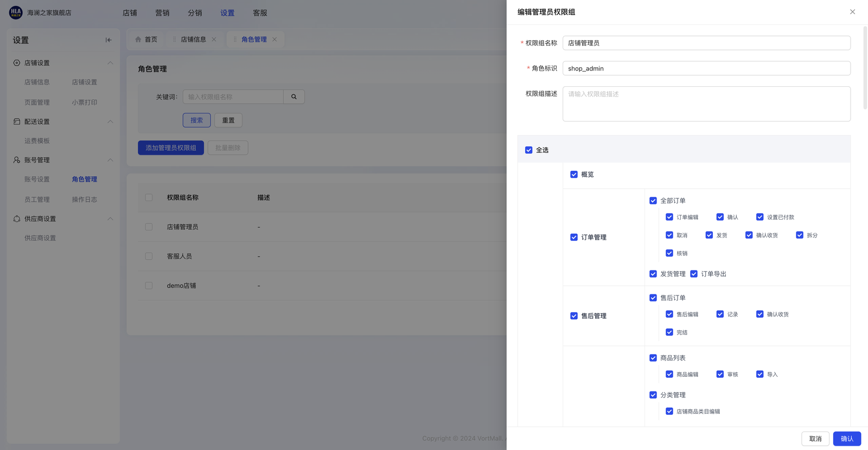Image resolution: width=868 pixels, height=450 pixels.
Task: Close the 角色管理 tab with its X icon
Action: [275, 40]
